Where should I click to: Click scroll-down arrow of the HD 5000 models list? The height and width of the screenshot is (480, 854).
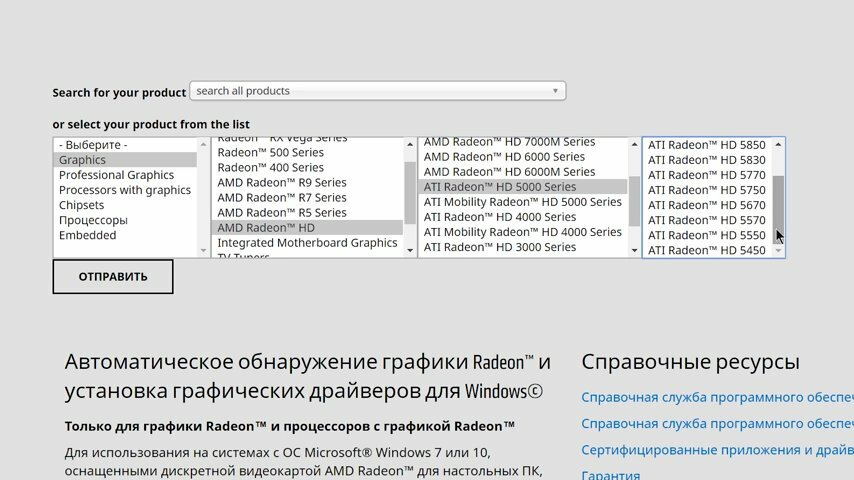[778, 251]
